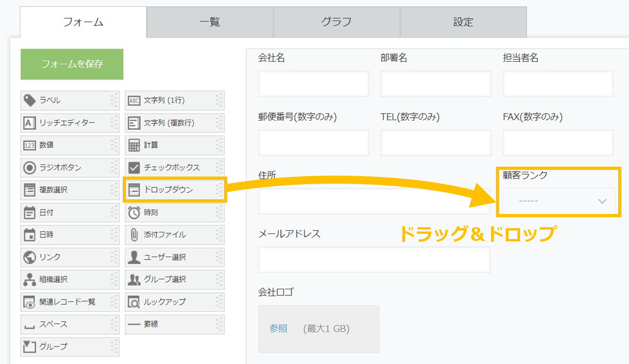The height and width of the screenshot is (364, 629).
Task: Select the 文字列 (複数行) icon
Action: point(134,123)
